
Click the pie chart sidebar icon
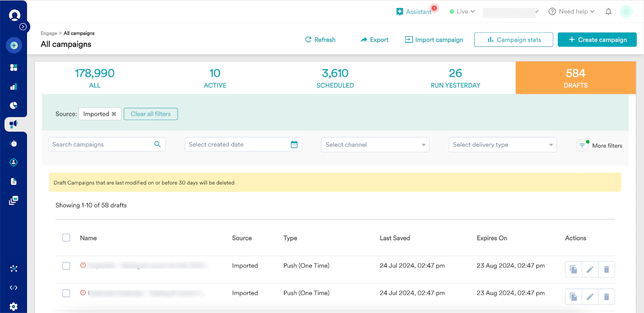tap(14, 106)
